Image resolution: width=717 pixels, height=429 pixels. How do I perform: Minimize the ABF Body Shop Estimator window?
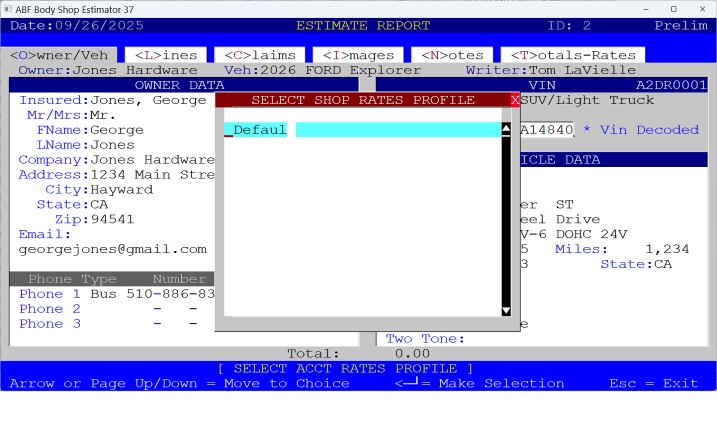646,9
